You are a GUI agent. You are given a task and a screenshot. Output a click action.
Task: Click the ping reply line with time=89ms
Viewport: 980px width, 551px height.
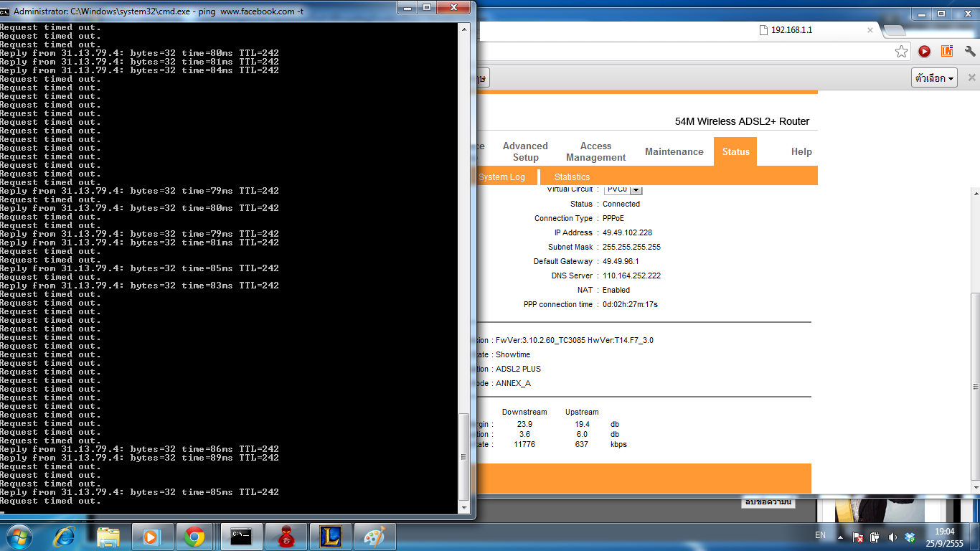pyautogui.click(x=139, y=458)
